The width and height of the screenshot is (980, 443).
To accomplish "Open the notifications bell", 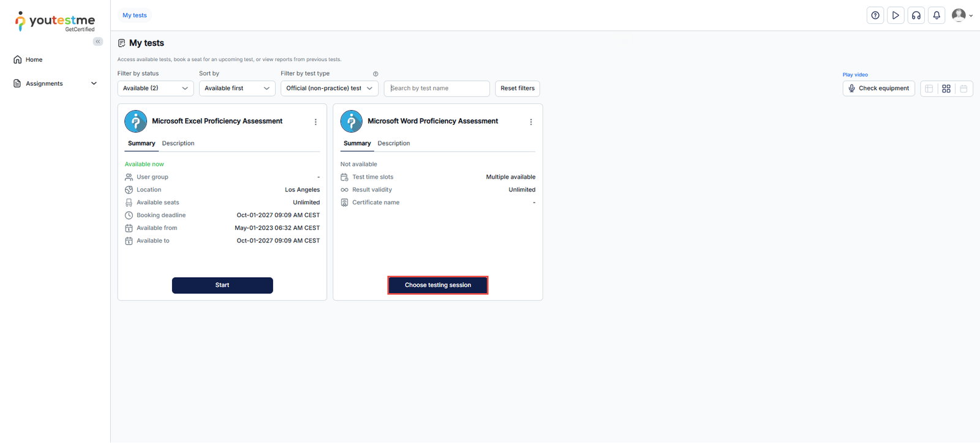I will click(x=937, y=15).
